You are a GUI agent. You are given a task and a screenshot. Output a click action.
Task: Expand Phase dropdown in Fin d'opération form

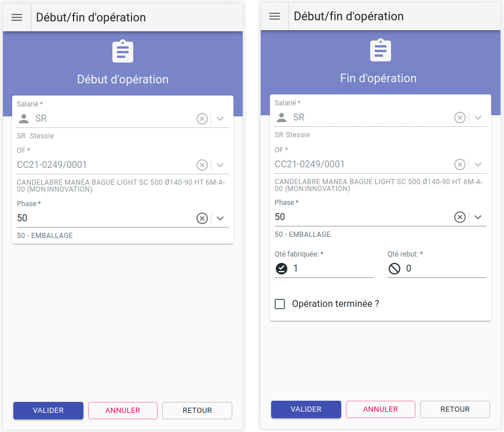(478, 217)
